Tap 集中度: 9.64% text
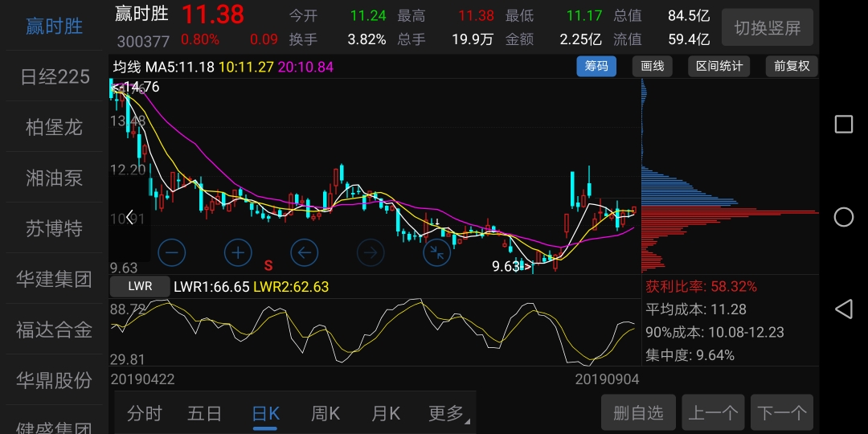This screenshot has width=868, height=434. point(690,355)
